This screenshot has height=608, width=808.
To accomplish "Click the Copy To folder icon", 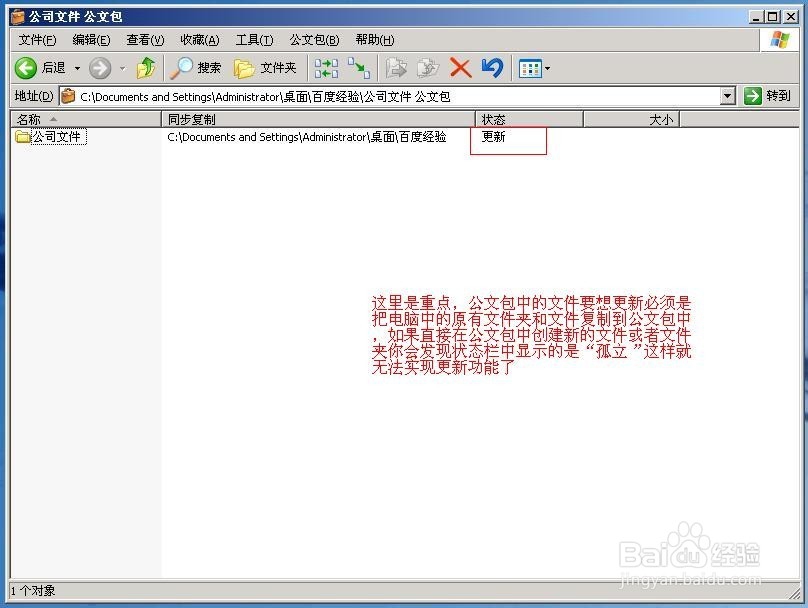I will (428, 68).
